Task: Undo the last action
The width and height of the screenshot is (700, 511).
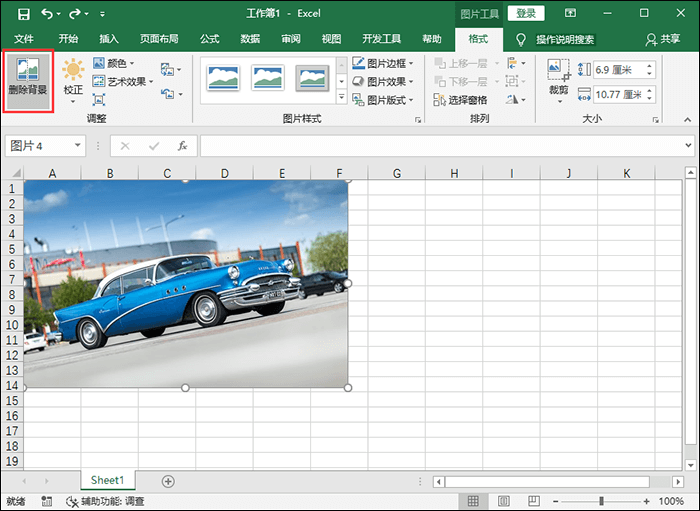Action: point(47,13)
